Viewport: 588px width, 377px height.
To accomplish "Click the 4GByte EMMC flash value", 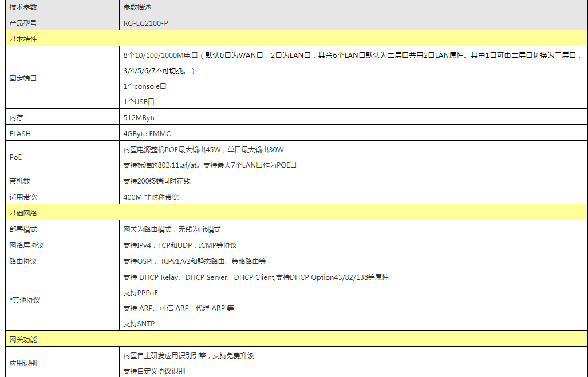I will pos(147,133).
